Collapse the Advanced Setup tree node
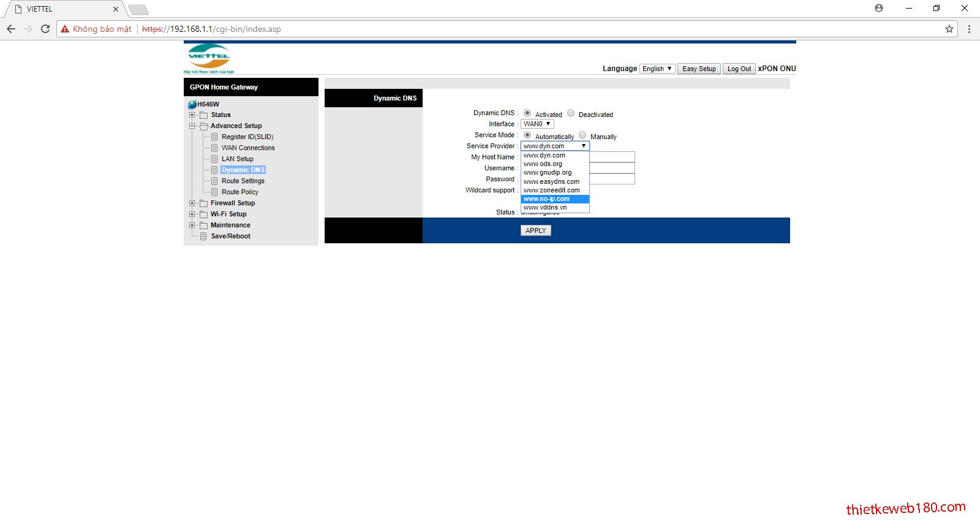 point(192,126)
